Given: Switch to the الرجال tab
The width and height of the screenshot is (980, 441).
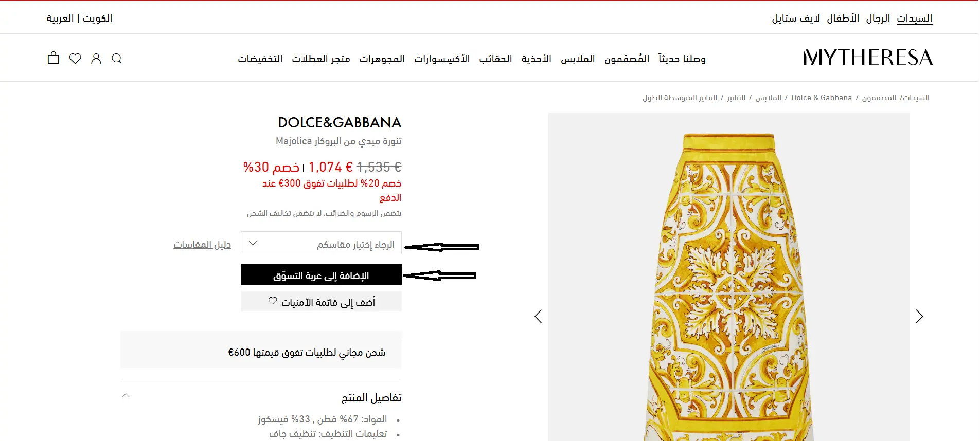Looking at the screenshot, I should click(x=878, y=19).
